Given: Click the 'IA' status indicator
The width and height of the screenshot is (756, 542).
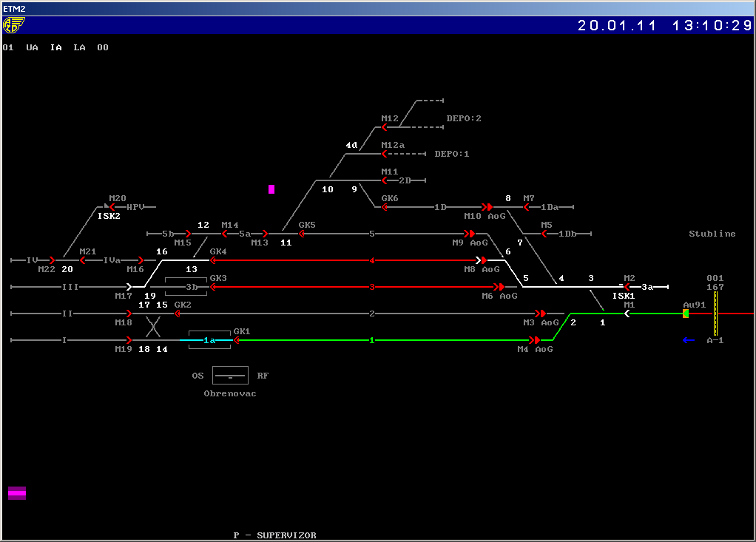Looking at the screenshot, I should [x=56, y=48].
